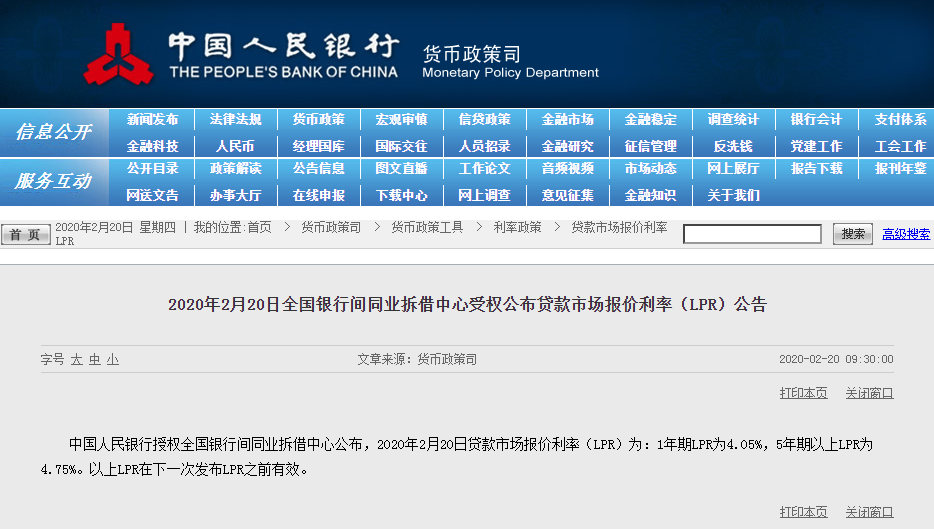Select 人员招录 link
The image size is (934, 529).
[x=484, y=146]
